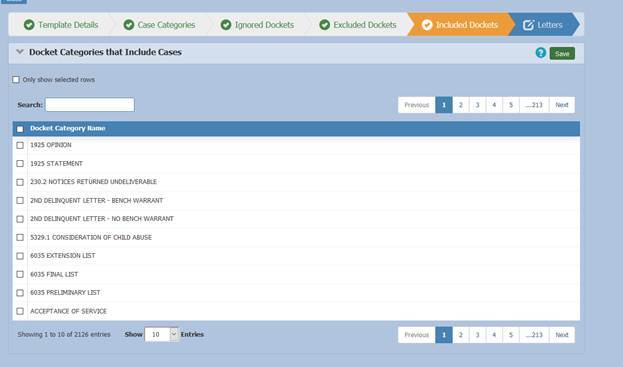Go to the Case Categories step
The height and width of the screenshot is (367, 623).
click(x=159, y=25)
